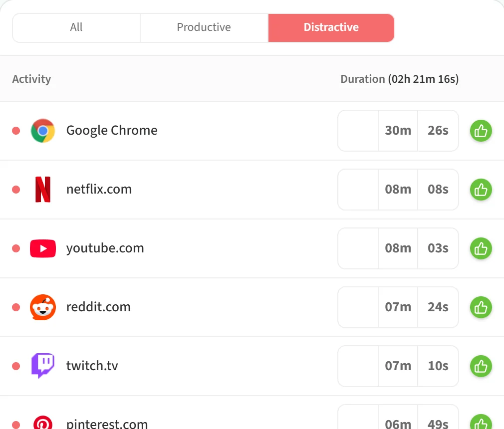Mark Google Chrome as productive via thumbs-up
This screenshot has width=504, height=429.
click(481, 131)
